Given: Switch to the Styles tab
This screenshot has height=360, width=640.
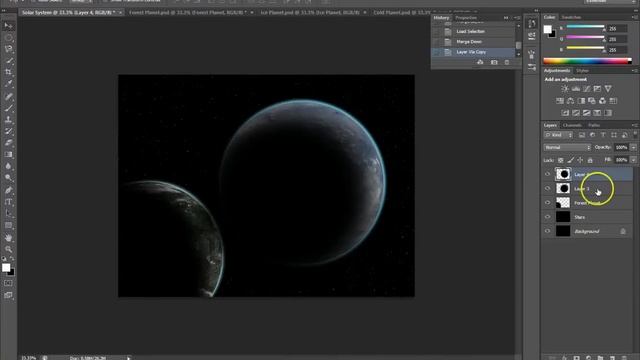Looking at the screenshot, I should [582, 71].
